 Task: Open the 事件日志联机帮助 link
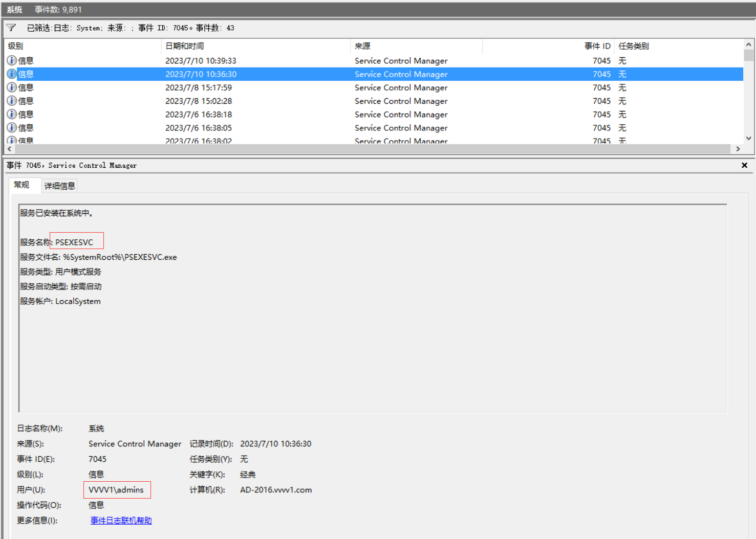pyautogui.click(x=120, y=520)
